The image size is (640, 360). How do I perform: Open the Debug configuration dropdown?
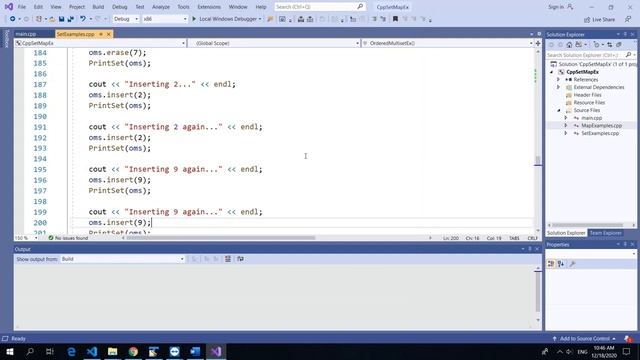coord(126,19)
